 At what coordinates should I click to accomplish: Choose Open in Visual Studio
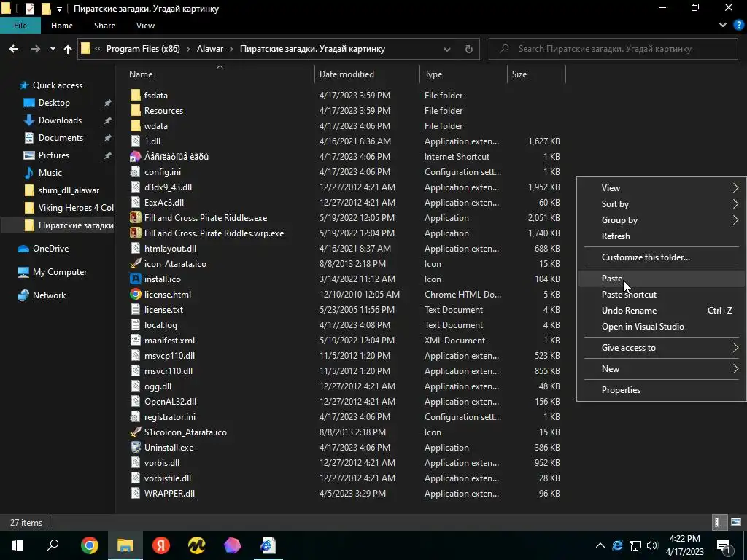click(x=662, y=326)
